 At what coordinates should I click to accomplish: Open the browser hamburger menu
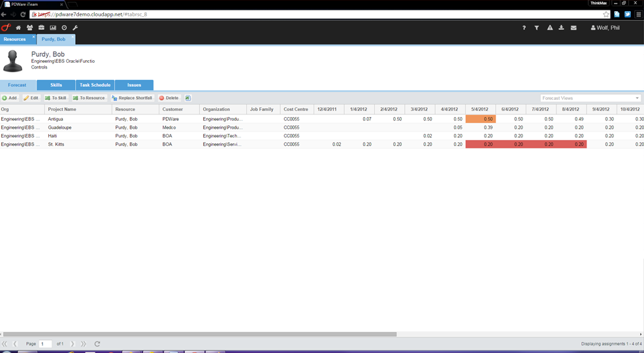[x=639, y=14]
